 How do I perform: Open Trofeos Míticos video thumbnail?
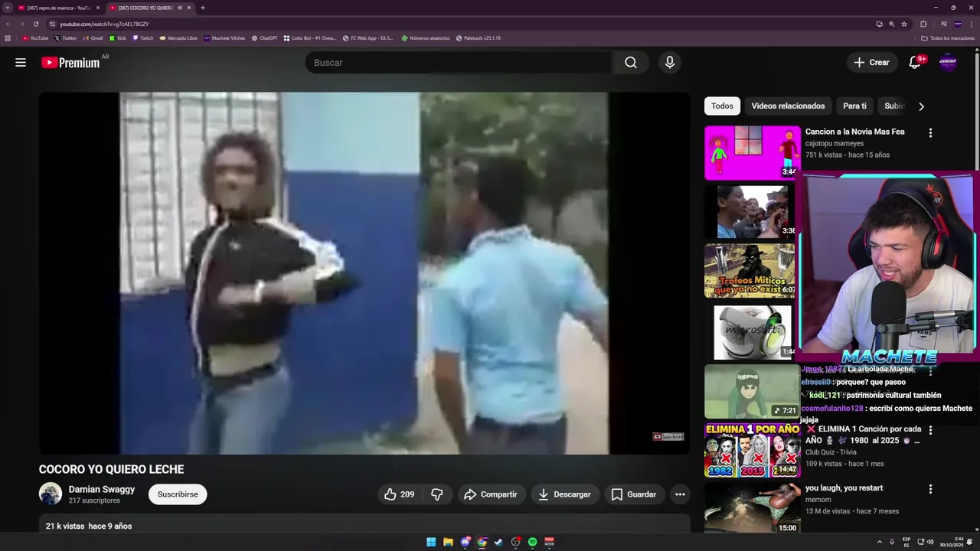[x=750, y=271]
